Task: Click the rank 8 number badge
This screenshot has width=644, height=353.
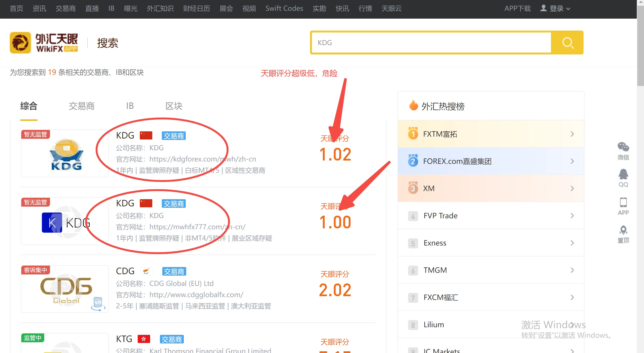Action: pyautogui.click(x=413, y=325)
